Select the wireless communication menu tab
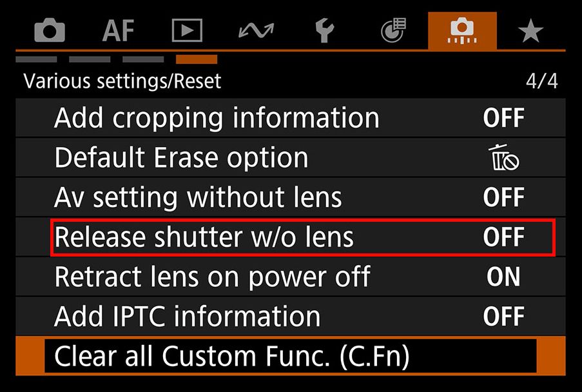Screen dimensions: 582x392 256,30
